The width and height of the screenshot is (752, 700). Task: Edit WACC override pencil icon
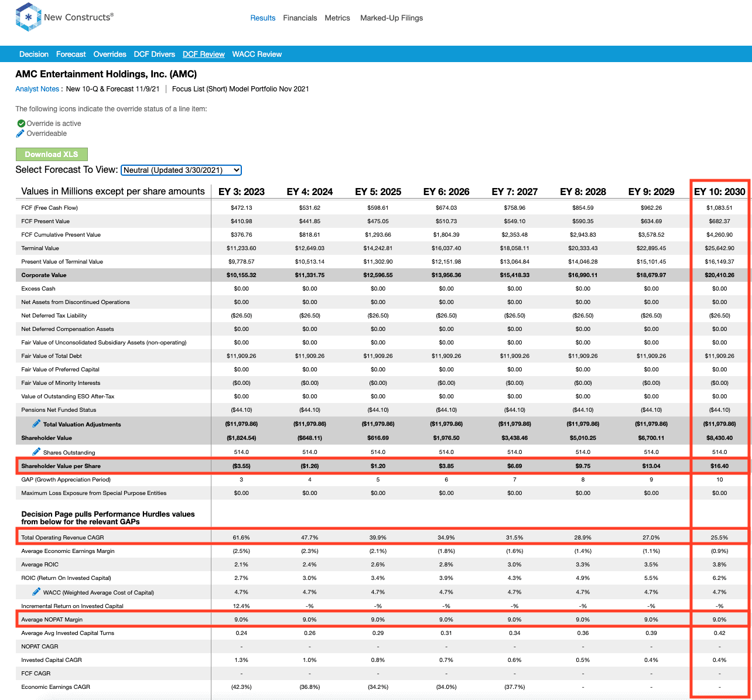pos(36,592)
